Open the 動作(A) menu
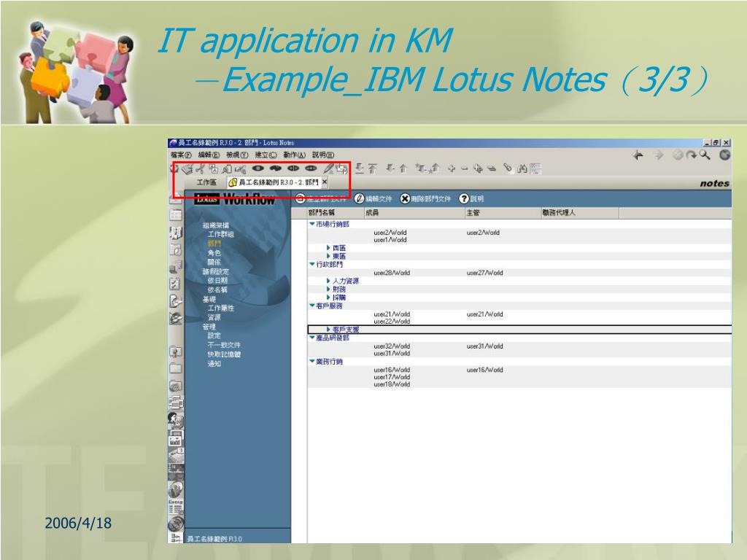Viewport: 747px width, 560px height. 295,155
